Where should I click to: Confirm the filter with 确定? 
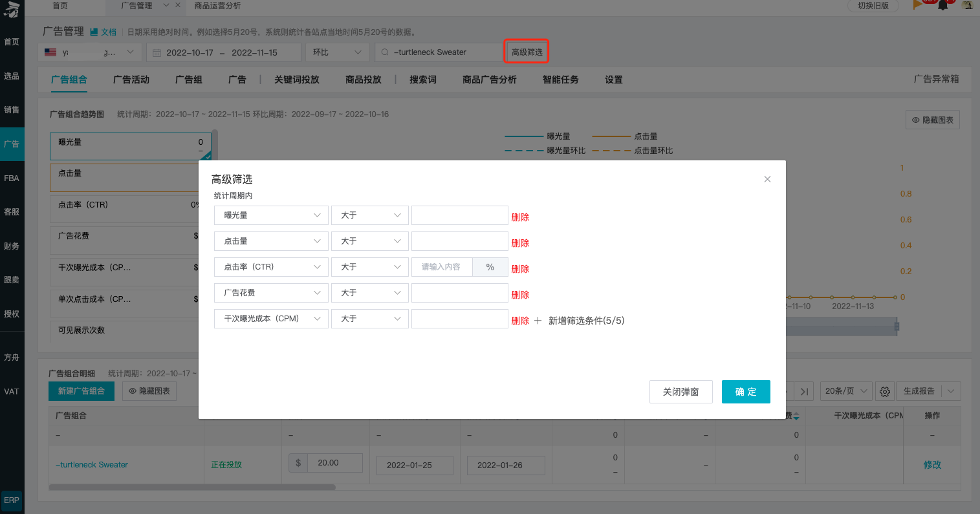pos(746,392)
